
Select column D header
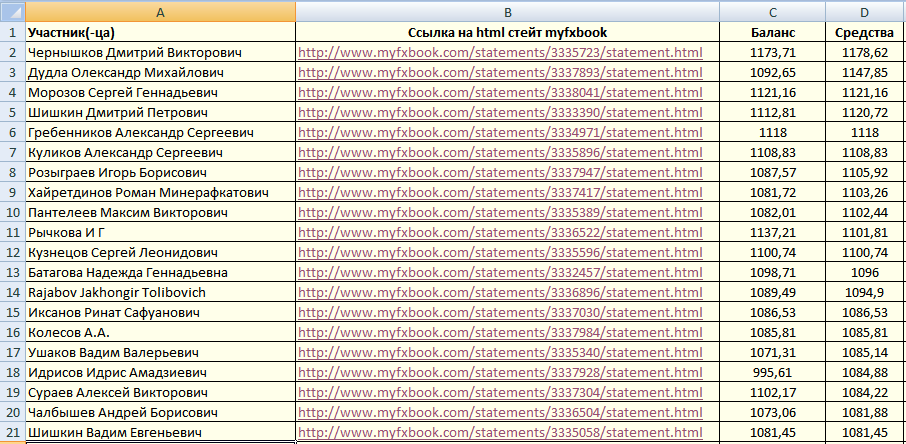tap(864, 12)
